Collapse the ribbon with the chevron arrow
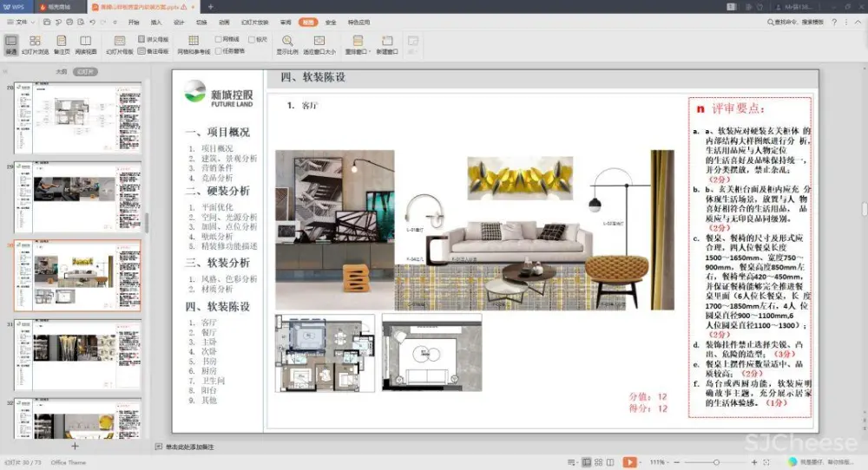Screen dimensions: 868x470 pos(857,22)
